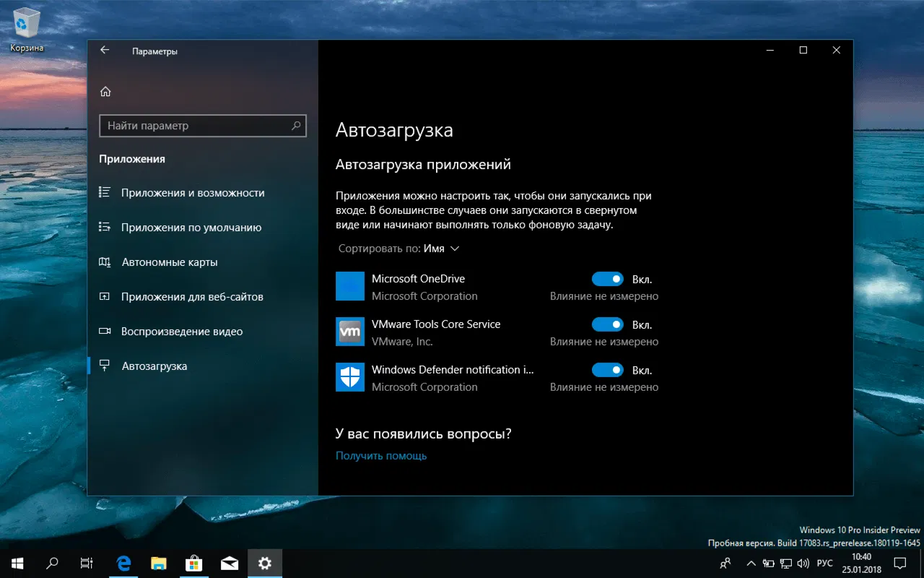Click the Приложения для веб-сайтов icon

click(105, 297)
